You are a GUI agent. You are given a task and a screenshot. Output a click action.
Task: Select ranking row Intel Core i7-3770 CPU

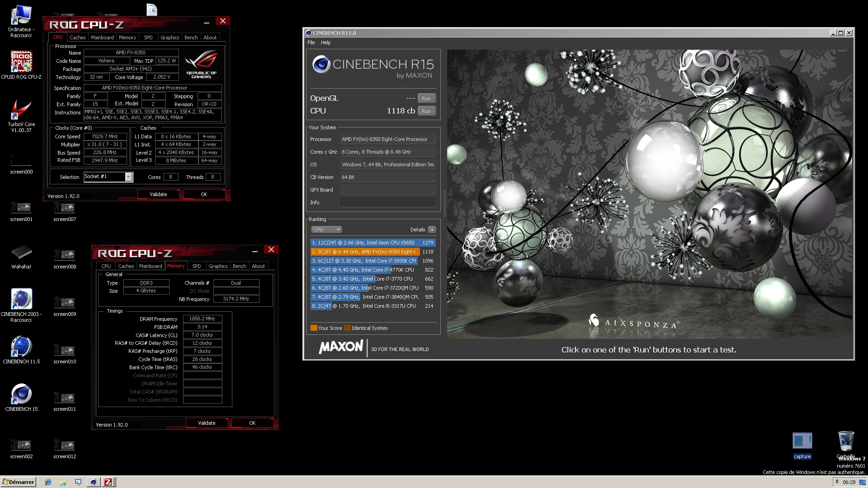tap(373, 279)
